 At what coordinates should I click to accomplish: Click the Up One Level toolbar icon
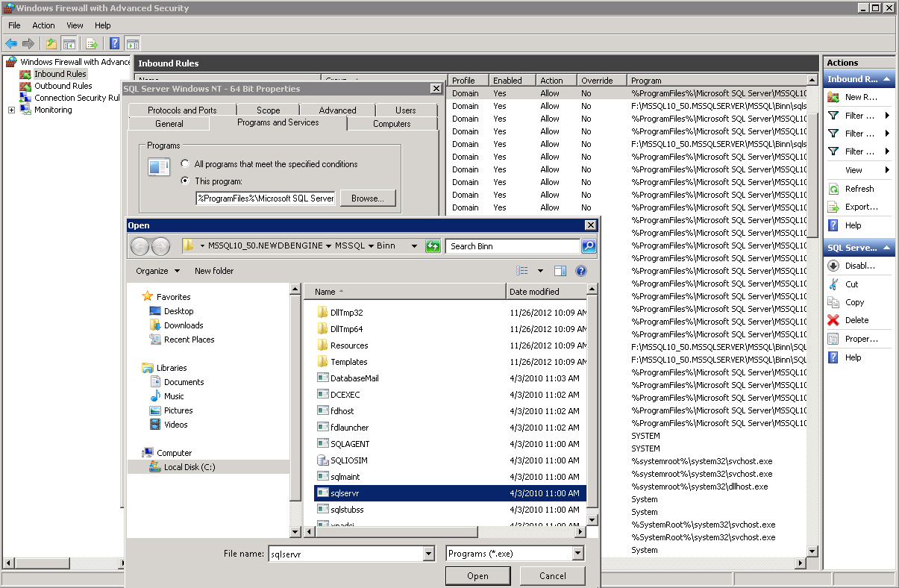51,43
